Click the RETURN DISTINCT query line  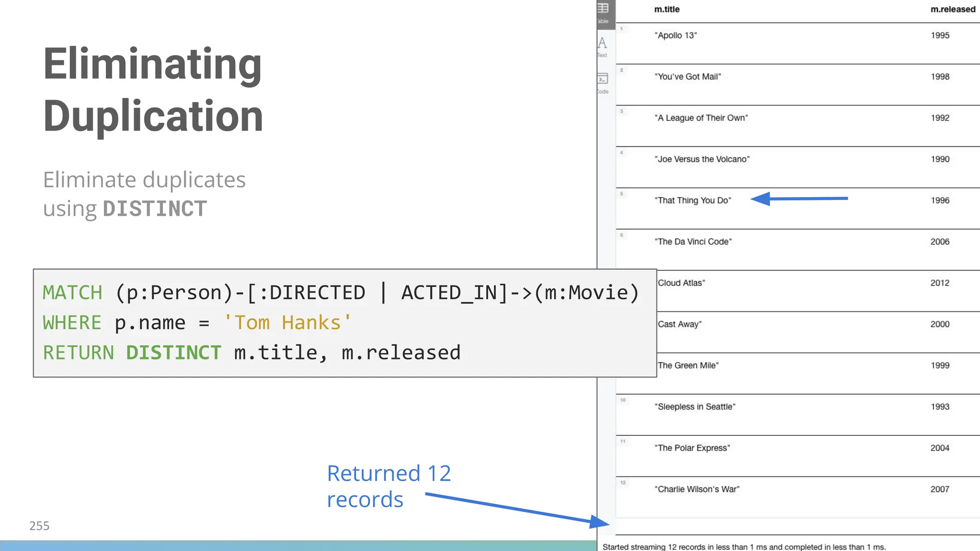[x=252, y=353]
